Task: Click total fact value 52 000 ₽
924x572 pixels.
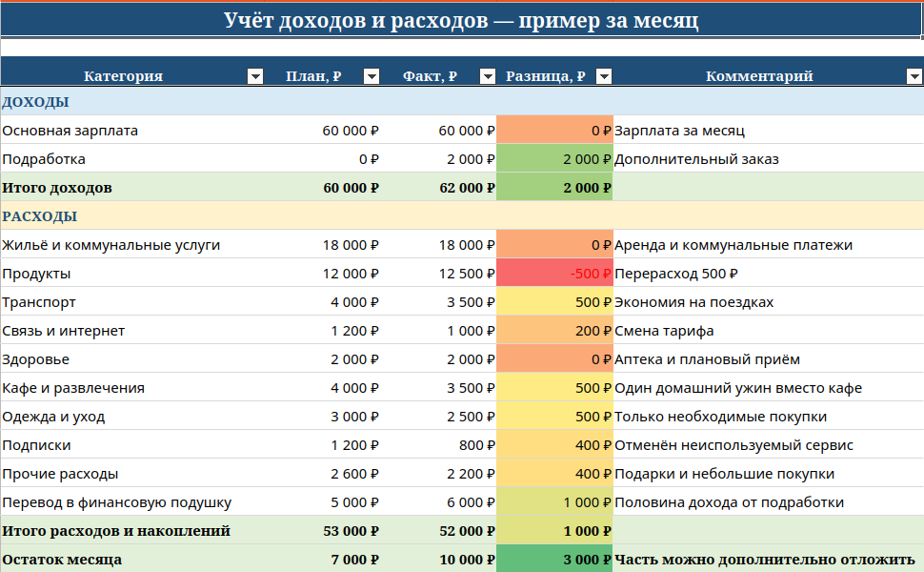Action: coord(438,531)
